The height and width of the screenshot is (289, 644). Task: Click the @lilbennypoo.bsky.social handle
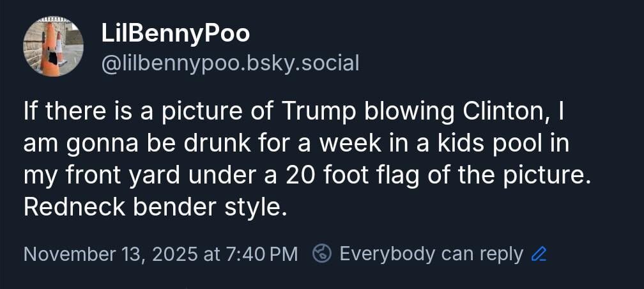[x=230, y=63]
